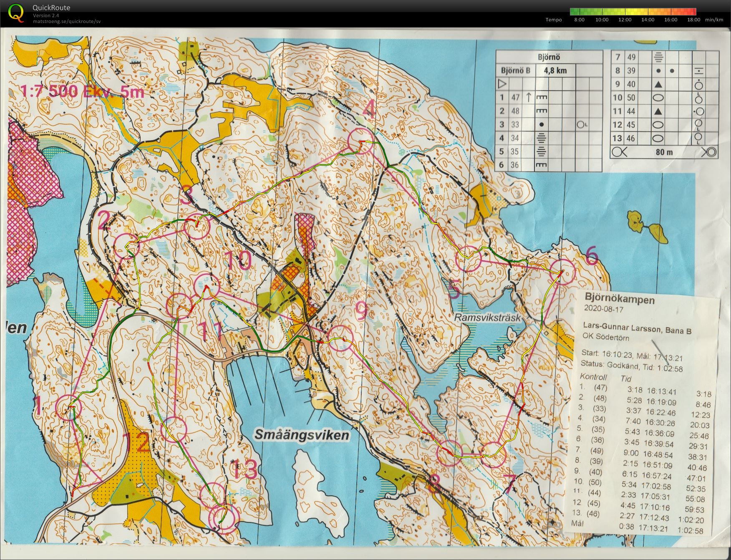Image resolution: width=731 pixels, height=560 pixels.
Task: Click control circle 3 on the map
Action: click(x=197, y=227)
